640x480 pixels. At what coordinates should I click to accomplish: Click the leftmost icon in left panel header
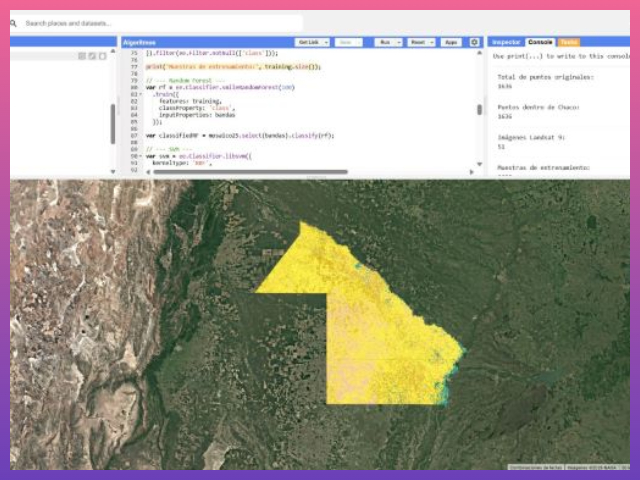[82, 56]
